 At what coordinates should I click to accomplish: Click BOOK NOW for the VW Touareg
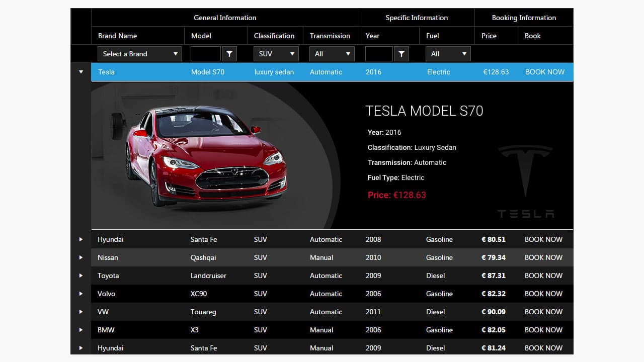click(543, 312)
